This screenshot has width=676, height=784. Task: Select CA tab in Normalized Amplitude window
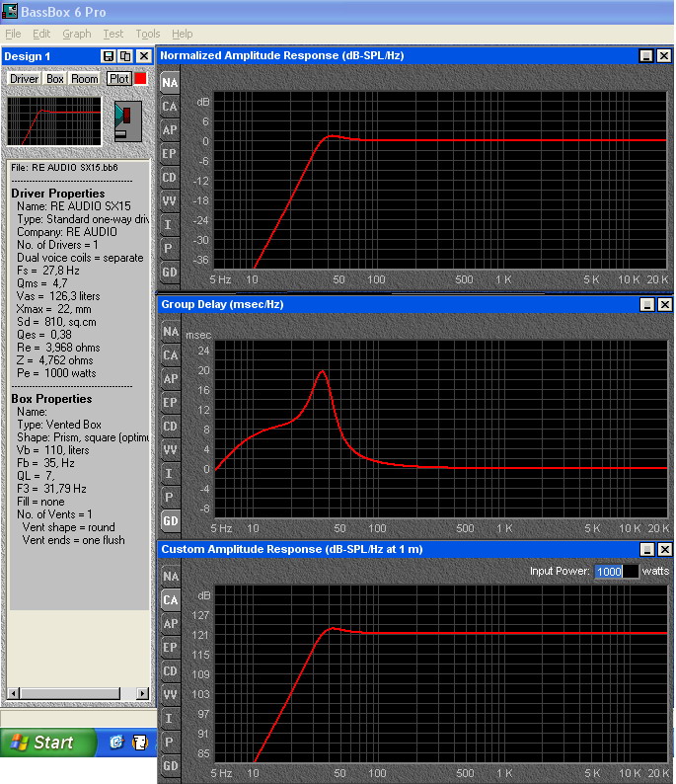(170, 106)
